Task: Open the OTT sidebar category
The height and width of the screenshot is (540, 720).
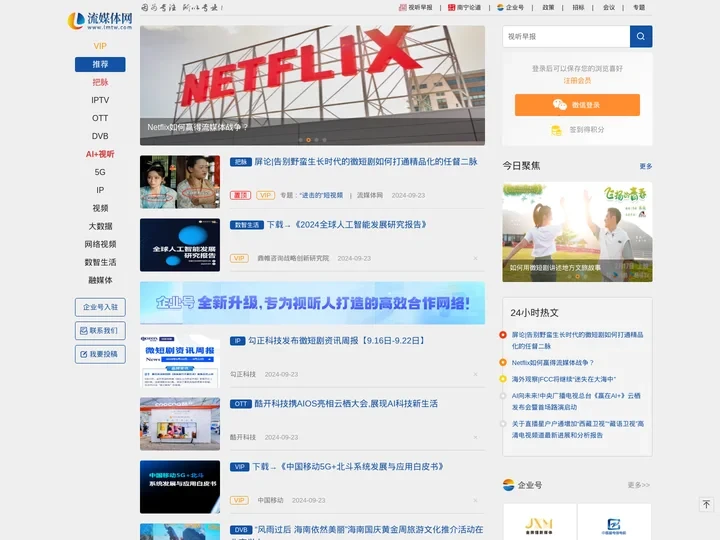Action: tap(100, 118)
